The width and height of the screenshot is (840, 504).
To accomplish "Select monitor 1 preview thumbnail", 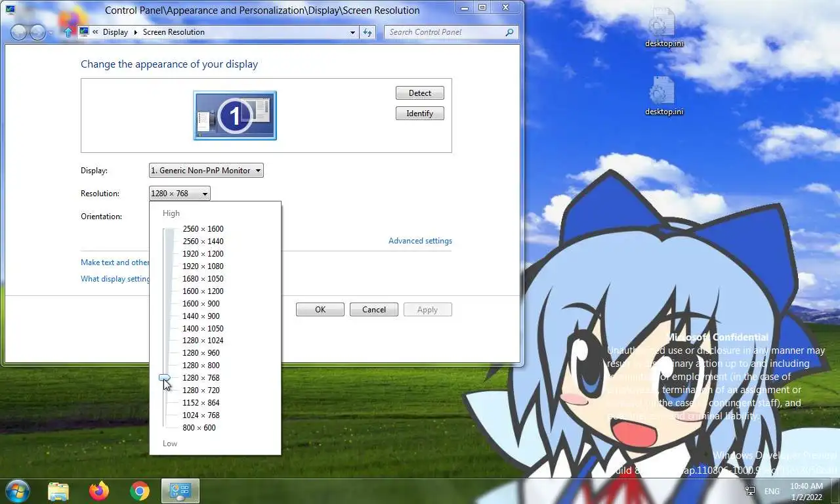I will [x=235, y=115].
